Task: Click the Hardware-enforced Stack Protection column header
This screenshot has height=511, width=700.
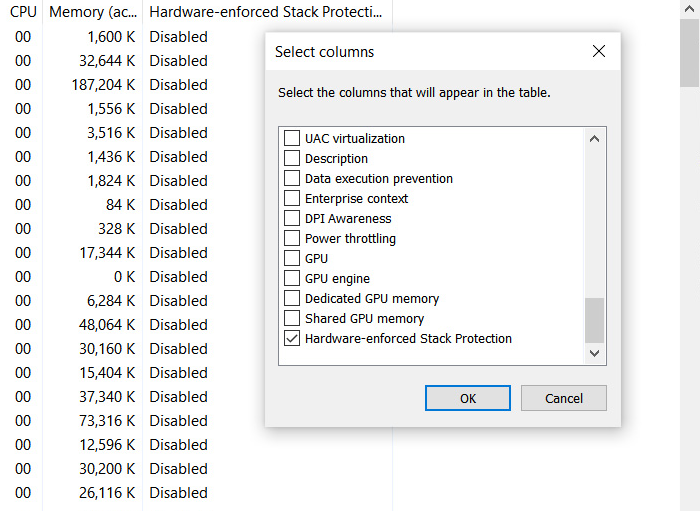Action: click(x=266, y=12)
